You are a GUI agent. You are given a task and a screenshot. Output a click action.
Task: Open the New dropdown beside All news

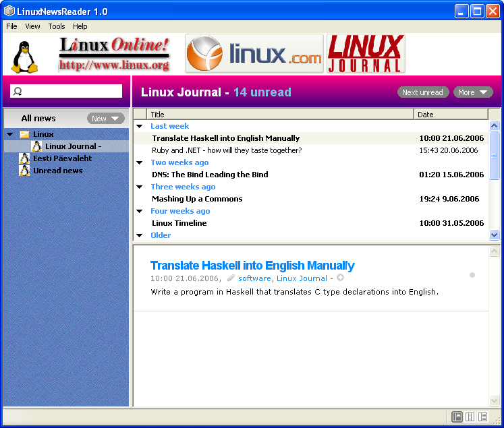(106, 119)
